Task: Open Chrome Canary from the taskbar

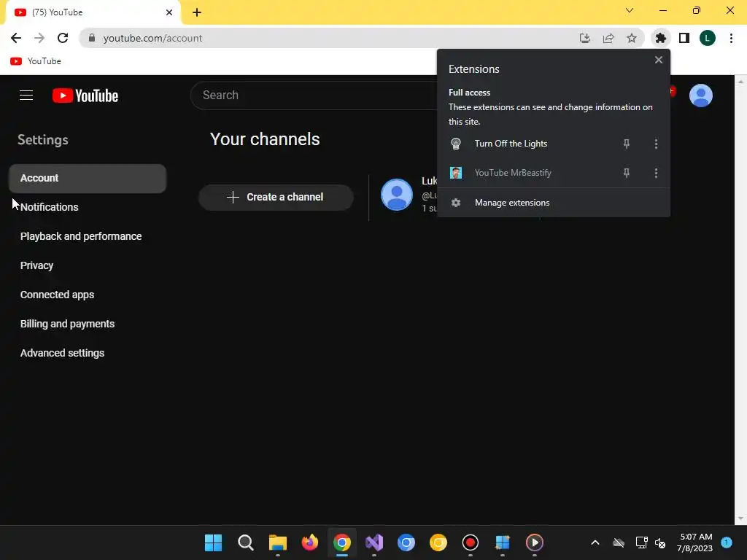Action: [438, 542]
